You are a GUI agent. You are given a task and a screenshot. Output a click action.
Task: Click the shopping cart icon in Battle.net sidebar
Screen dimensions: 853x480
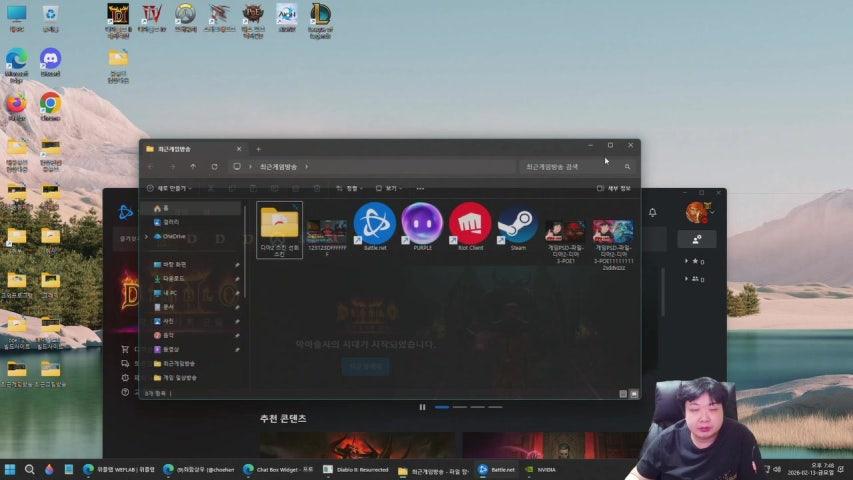[125, 349]
